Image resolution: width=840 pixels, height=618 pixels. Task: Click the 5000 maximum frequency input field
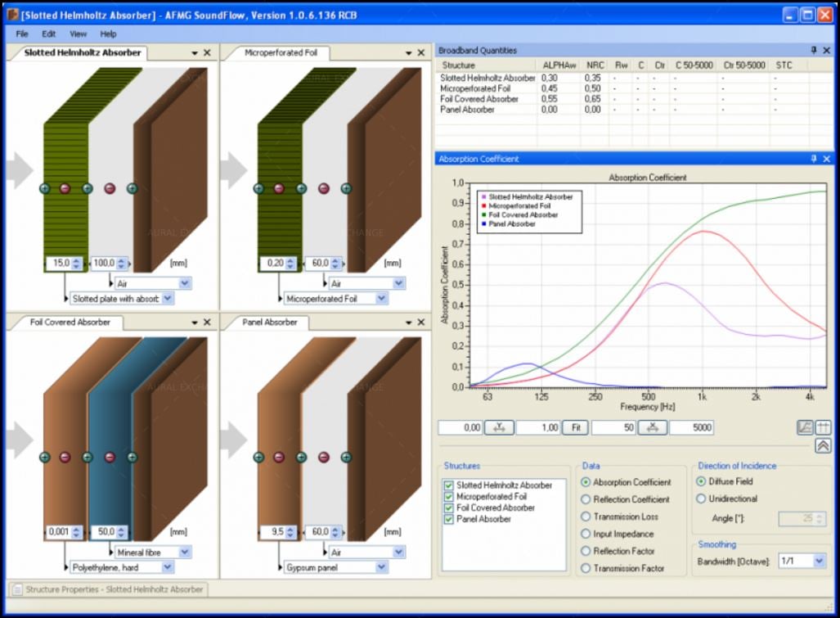tap(691, 427)
